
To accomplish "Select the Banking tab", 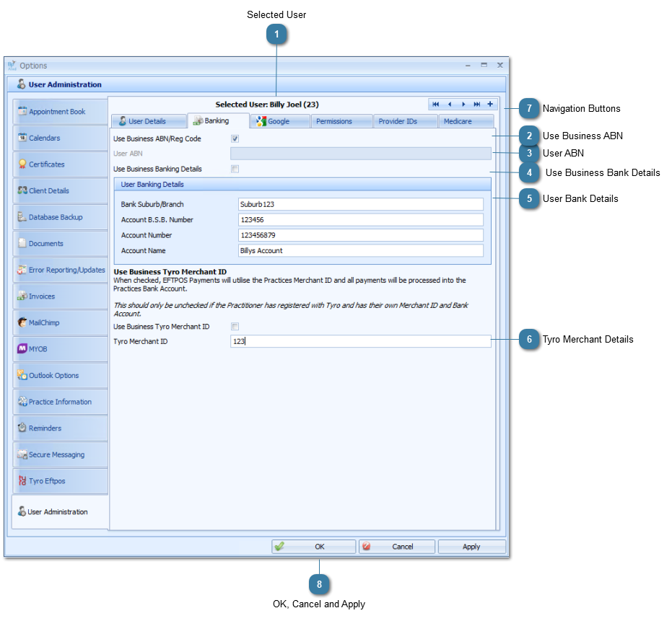I will [x=218, y=120].
